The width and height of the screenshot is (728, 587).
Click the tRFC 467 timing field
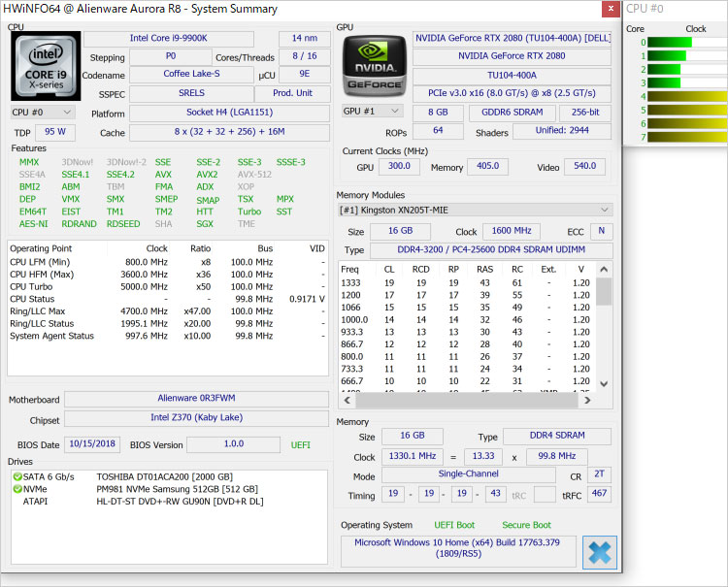coord(600,493)
